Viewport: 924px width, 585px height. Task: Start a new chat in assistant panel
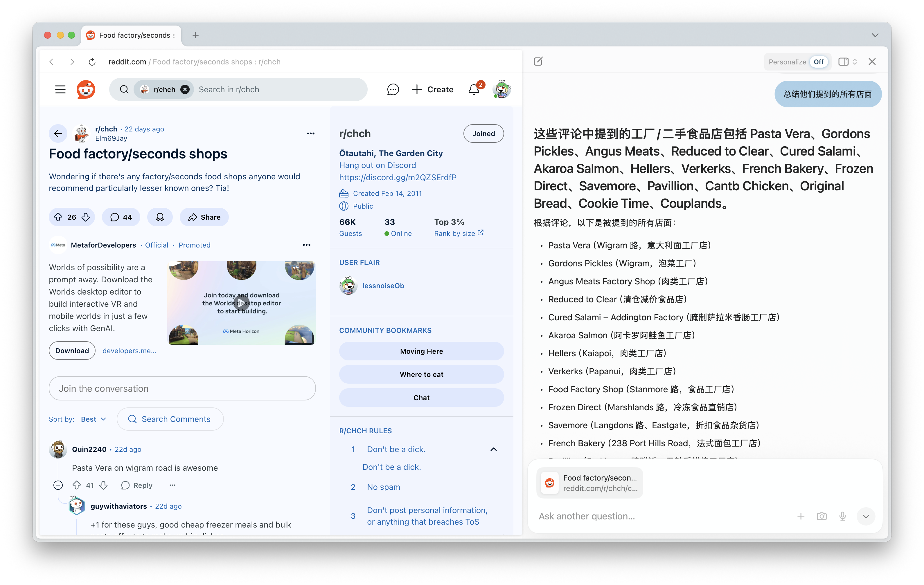(538, 61)
